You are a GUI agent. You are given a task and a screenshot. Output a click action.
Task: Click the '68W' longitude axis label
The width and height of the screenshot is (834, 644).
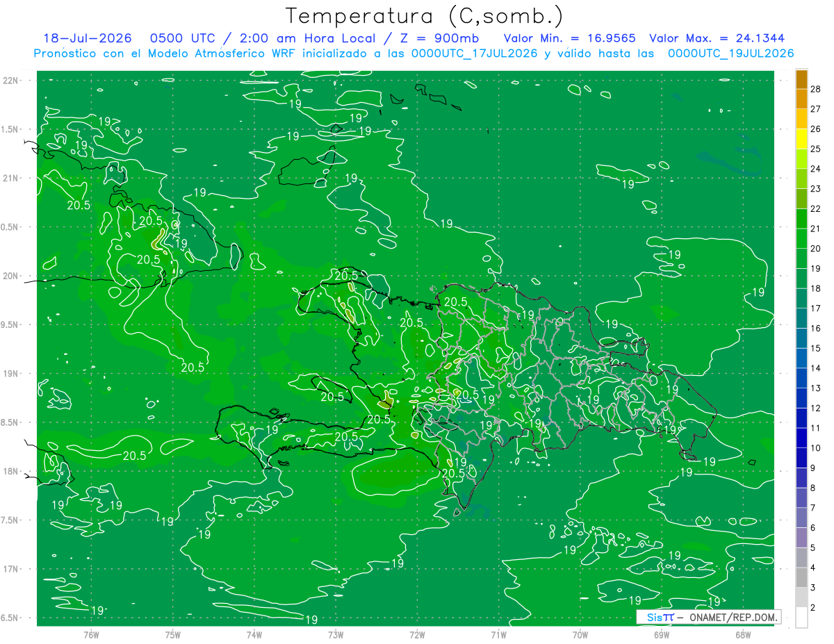pos(743,635)
